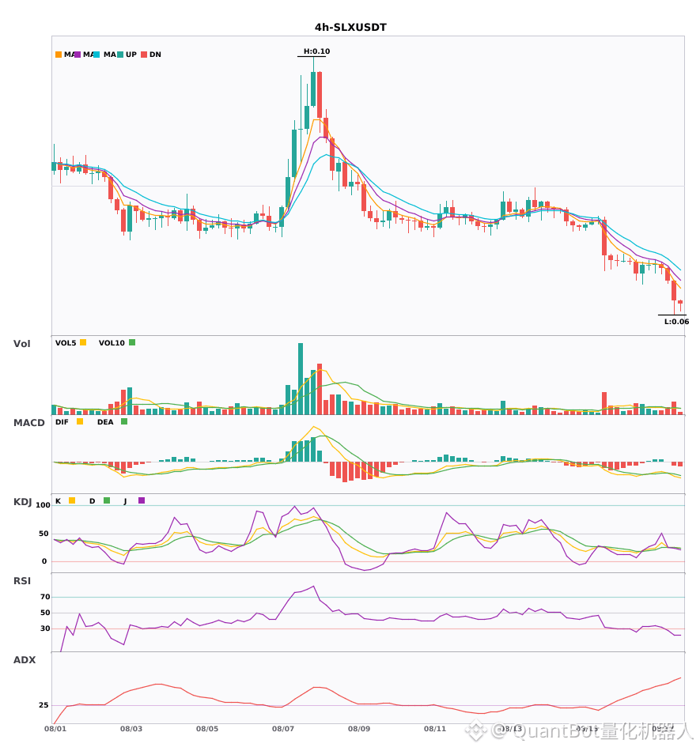
Task: Click the DIF legend text
Action: click(62, 422)
